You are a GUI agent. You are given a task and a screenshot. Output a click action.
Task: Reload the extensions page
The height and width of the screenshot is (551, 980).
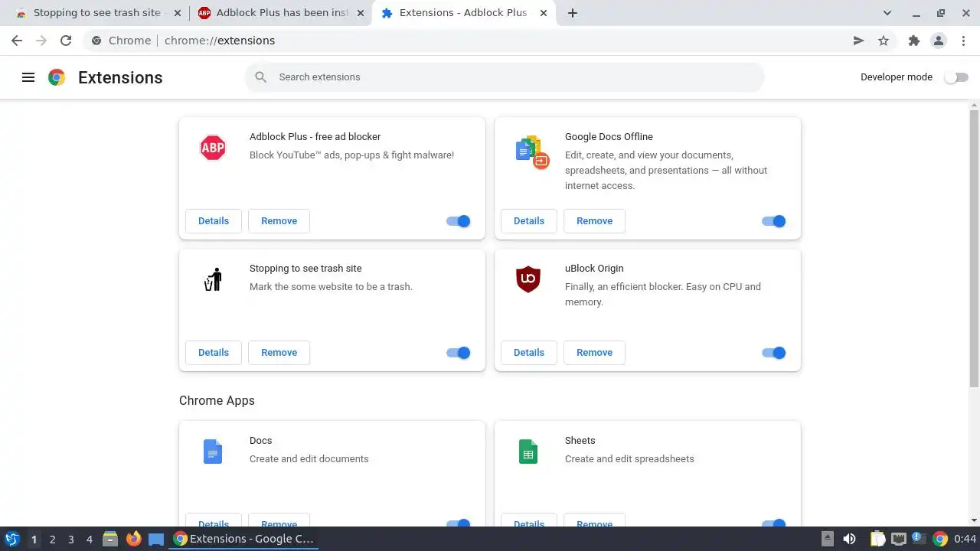tap(66, 41)
